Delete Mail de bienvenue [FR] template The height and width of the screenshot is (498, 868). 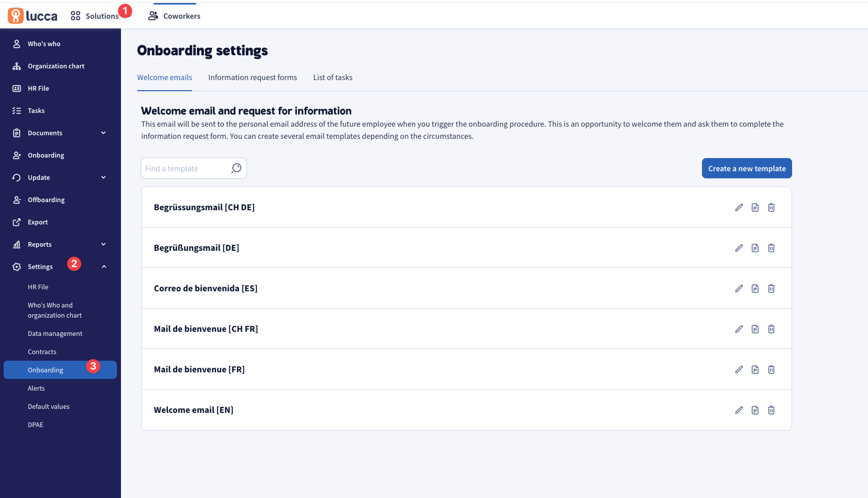[771, 369]
